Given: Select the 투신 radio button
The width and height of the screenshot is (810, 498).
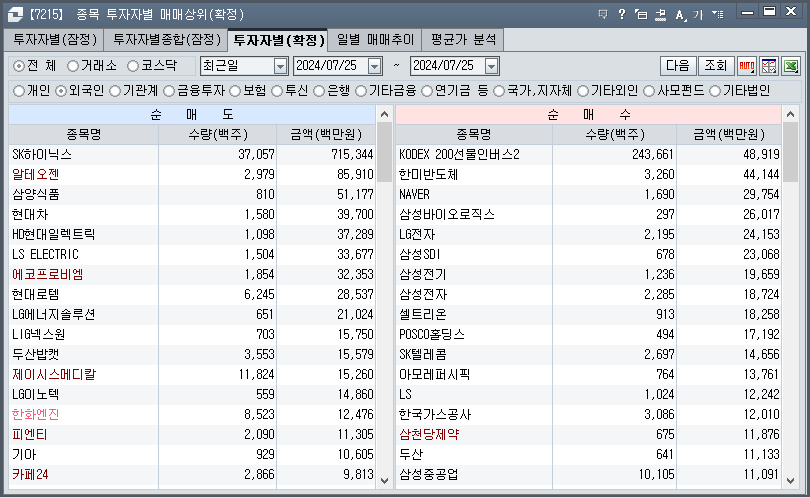Looking at the screenshot, I should (277, 91).
